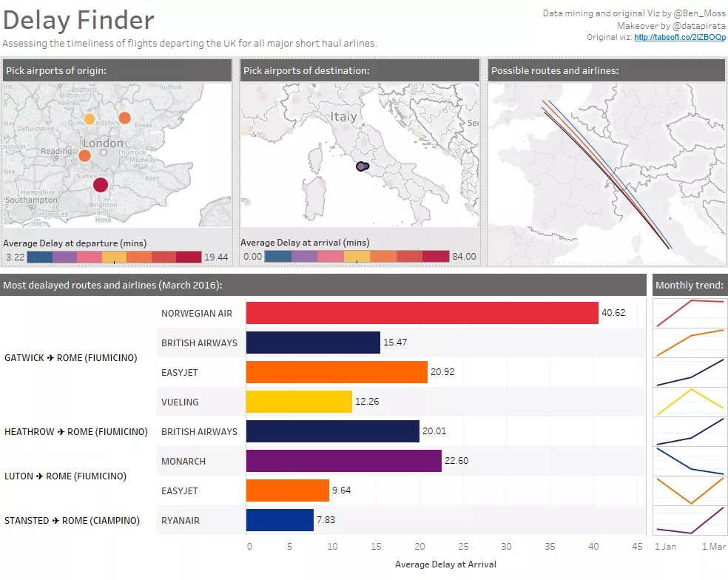This screenshot has width=728, height=580.
Task: Click the purple Rome marker on destination map
Action: click(x=361, y=166)
